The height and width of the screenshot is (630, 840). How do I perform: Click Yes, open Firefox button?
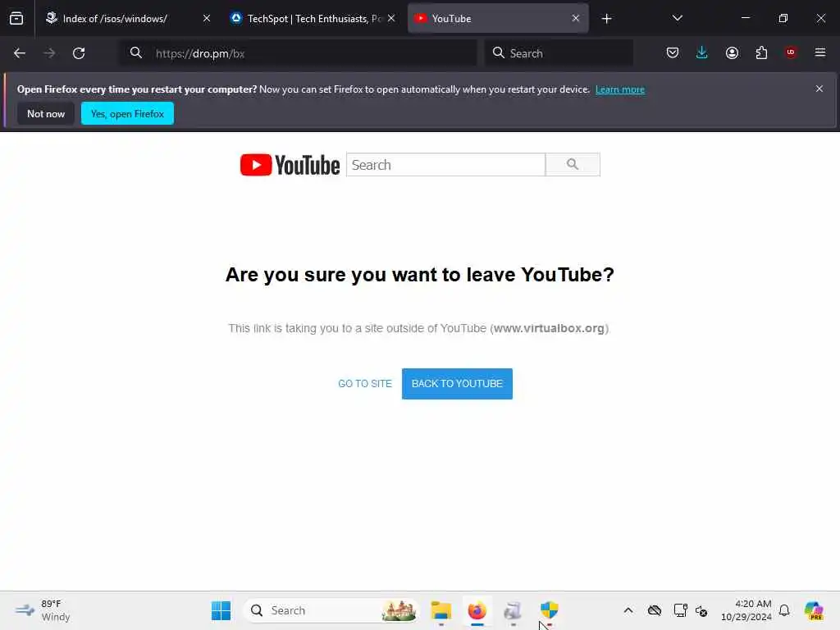(x=127, y=113)
